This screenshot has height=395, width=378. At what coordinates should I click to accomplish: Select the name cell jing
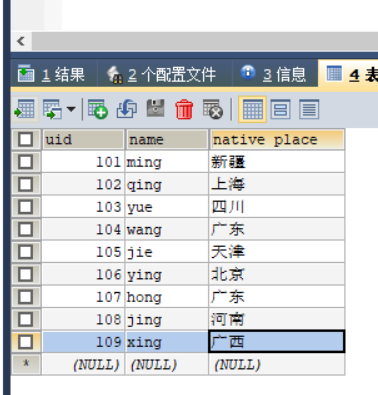tap(167, 319)
